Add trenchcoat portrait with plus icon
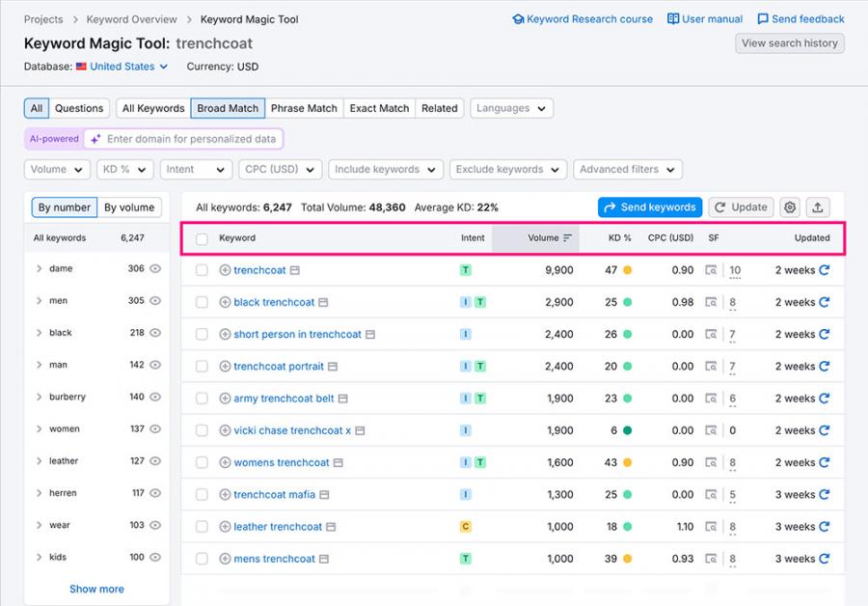 pos(225,367)
